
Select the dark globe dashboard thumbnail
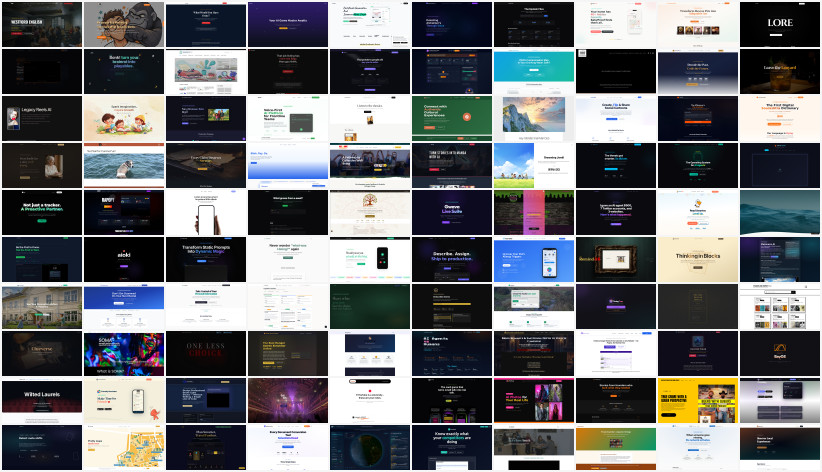coord(370,447)
